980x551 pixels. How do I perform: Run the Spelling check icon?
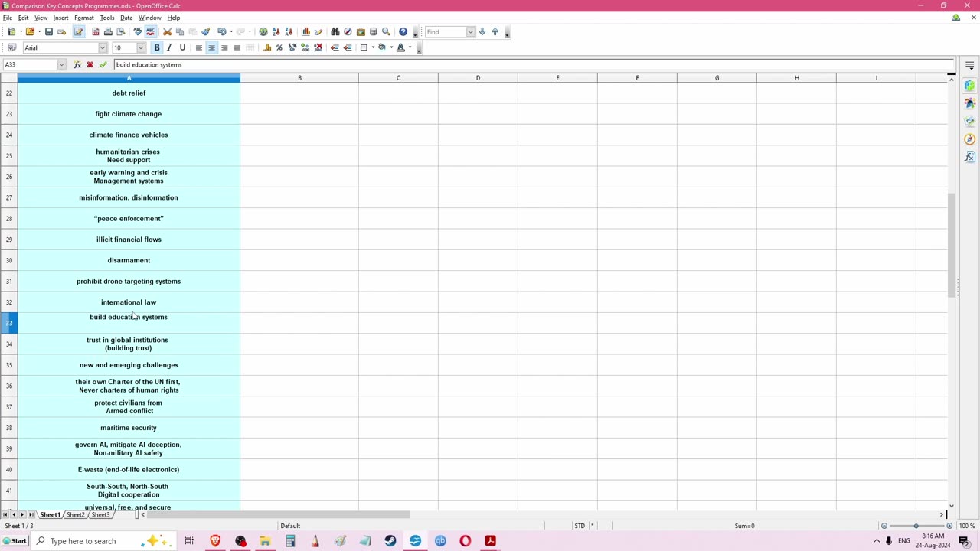coord(138,32)
